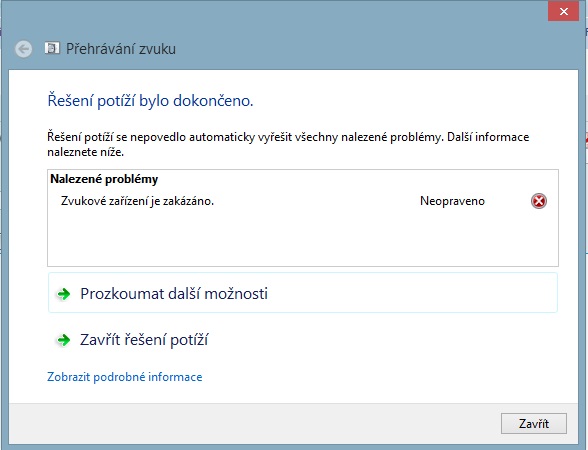
Task: Click the back arrow button
Action: (23, 49)
